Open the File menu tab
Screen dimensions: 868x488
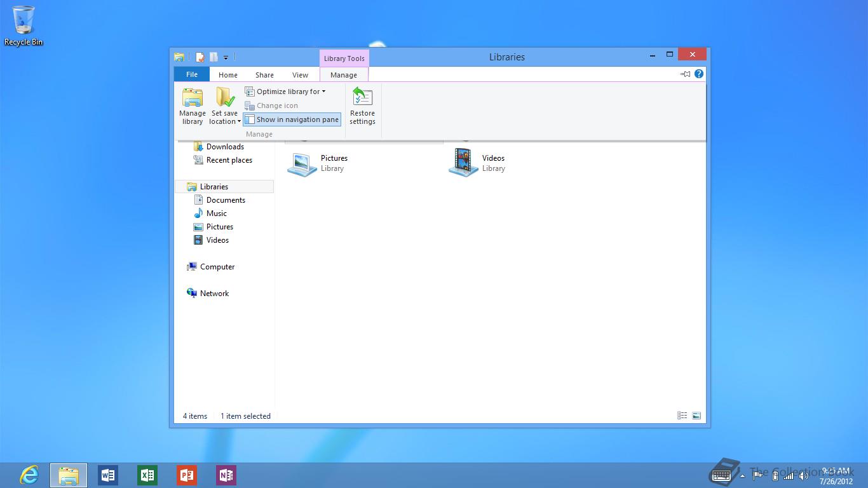[x=192, y=74]
